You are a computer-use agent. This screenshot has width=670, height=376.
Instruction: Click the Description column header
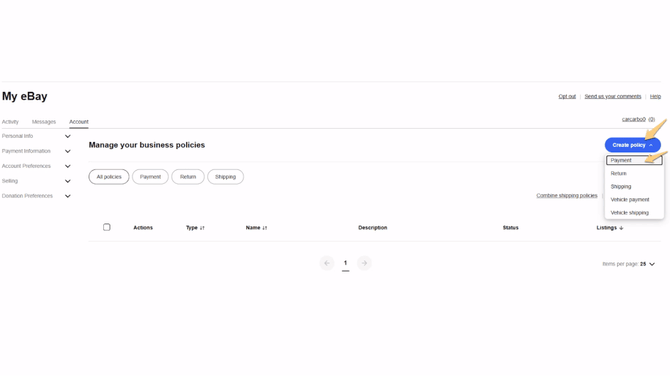tap(373, 228)
